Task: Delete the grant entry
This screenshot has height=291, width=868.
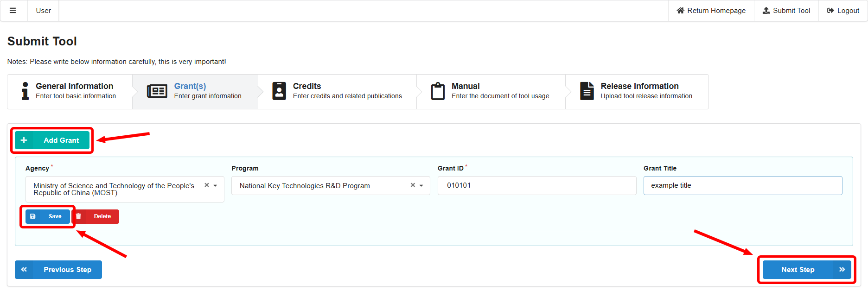Action: (96, 216)
